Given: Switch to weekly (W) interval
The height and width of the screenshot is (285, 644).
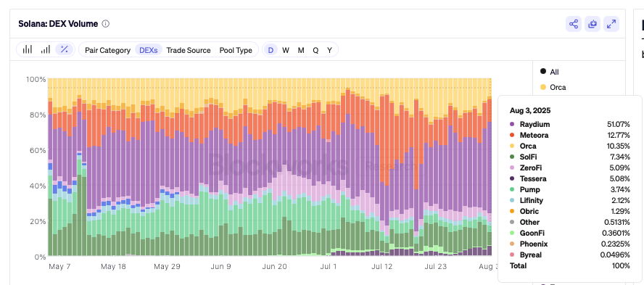Looking at the screenshot, I should pyautogui.click(x=286, y=50).
